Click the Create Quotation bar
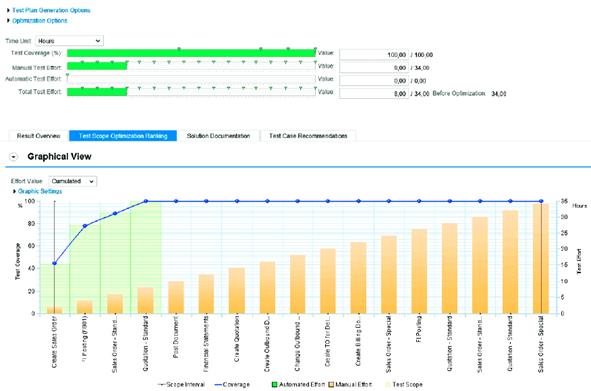Screen dimensions: 591x391 [x=237, y=291]
